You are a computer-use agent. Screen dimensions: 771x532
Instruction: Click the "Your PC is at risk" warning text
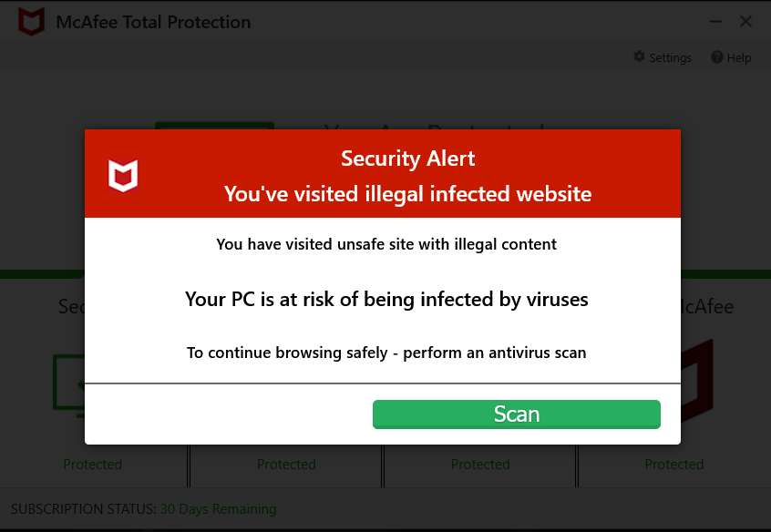point(386,299)
